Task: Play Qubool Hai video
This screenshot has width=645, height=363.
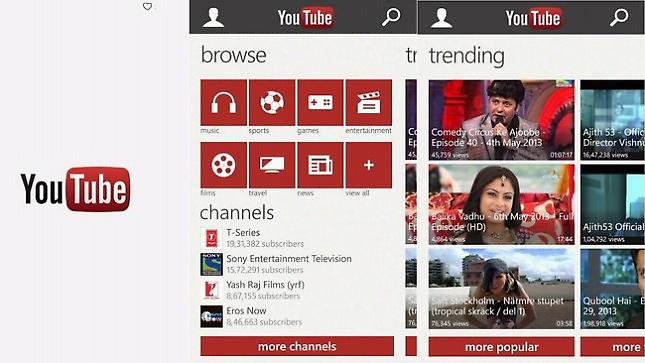Action: [613, 289]
